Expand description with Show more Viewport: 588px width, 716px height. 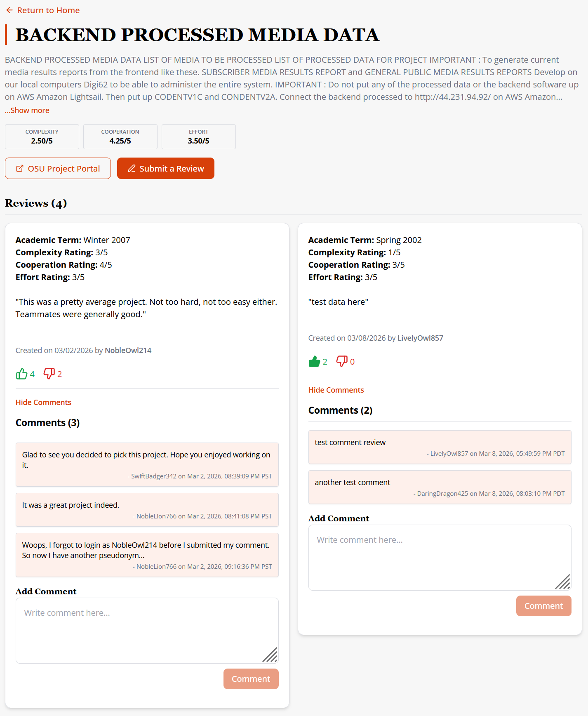coord(27,111)
